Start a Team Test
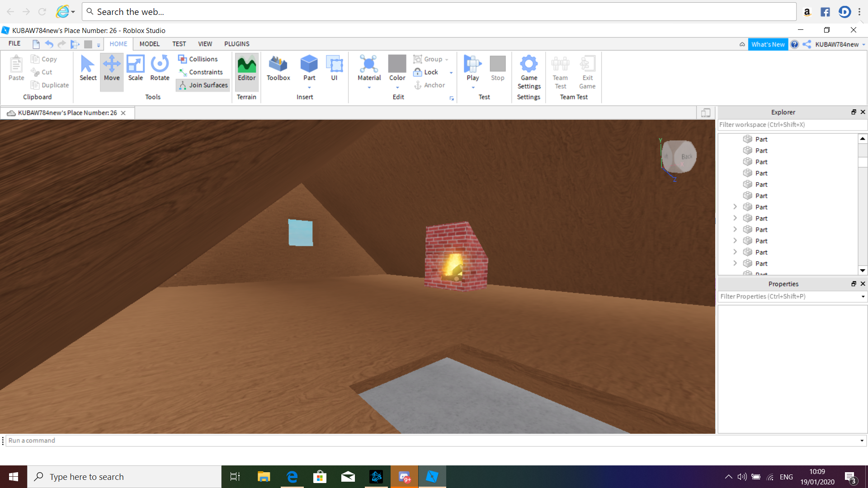The image size is (868, 488). click(x=560, y=72)
